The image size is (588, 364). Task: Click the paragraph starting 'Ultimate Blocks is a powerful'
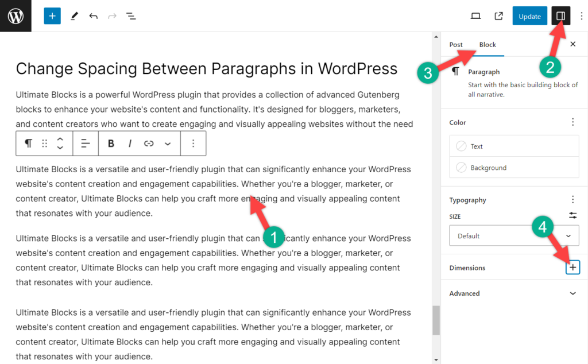[214, 109]
